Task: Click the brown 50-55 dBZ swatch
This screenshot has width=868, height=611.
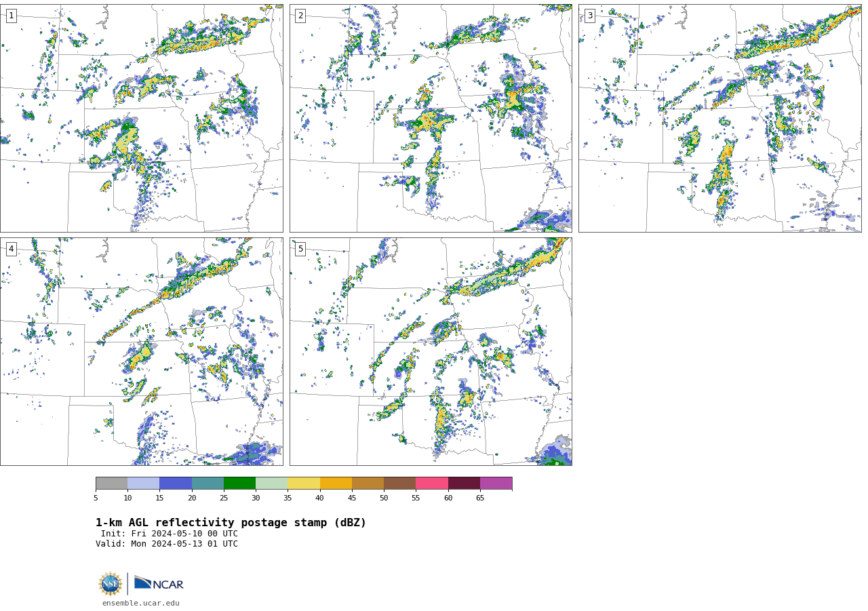Action: tap(399, 484)
